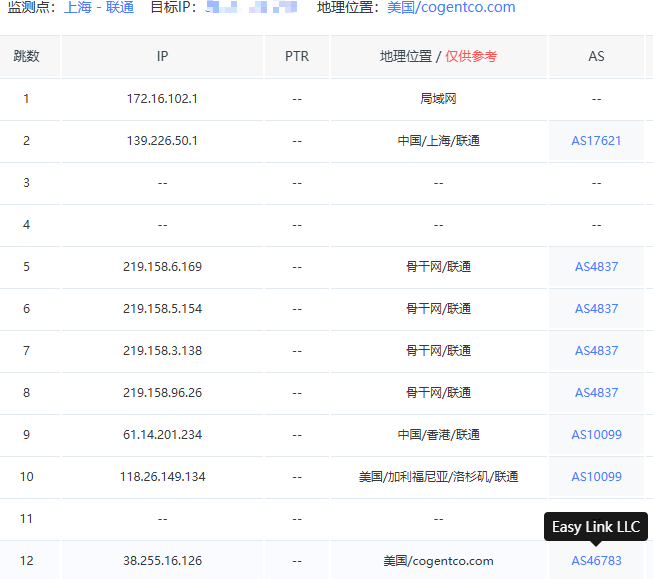Open the AS17621 link in hop 2
This screenshot has height=579, width=653.
tap(596, 141)
